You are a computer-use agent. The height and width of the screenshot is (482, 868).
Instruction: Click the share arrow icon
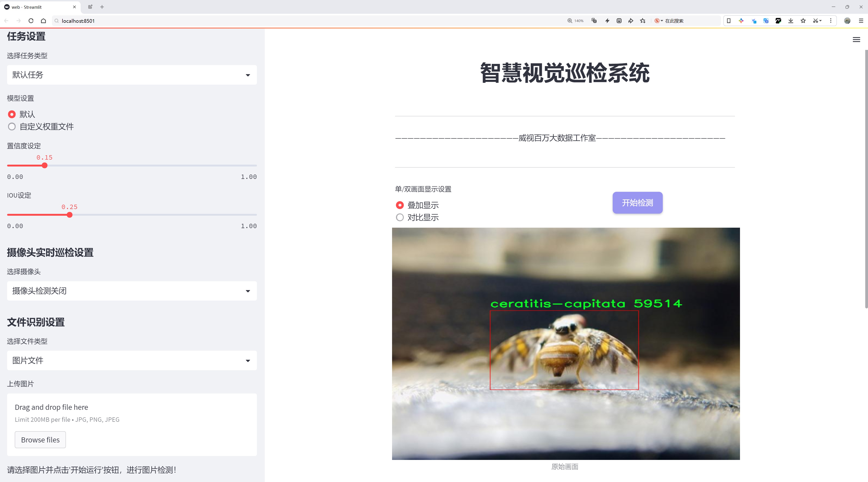coord(631,21)
